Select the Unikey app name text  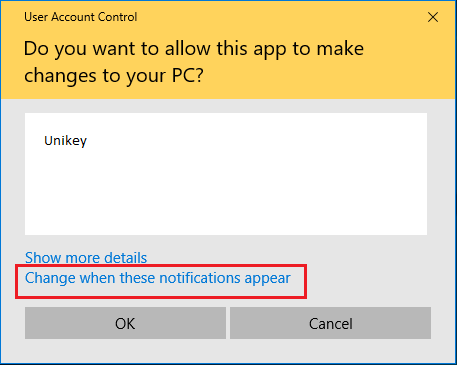(x=65, y=141)
